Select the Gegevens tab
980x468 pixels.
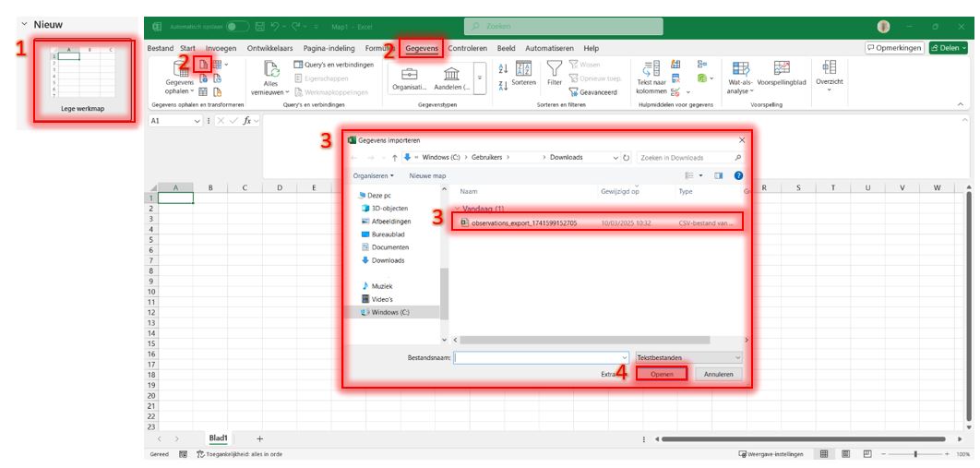click(x=422, y=48)
